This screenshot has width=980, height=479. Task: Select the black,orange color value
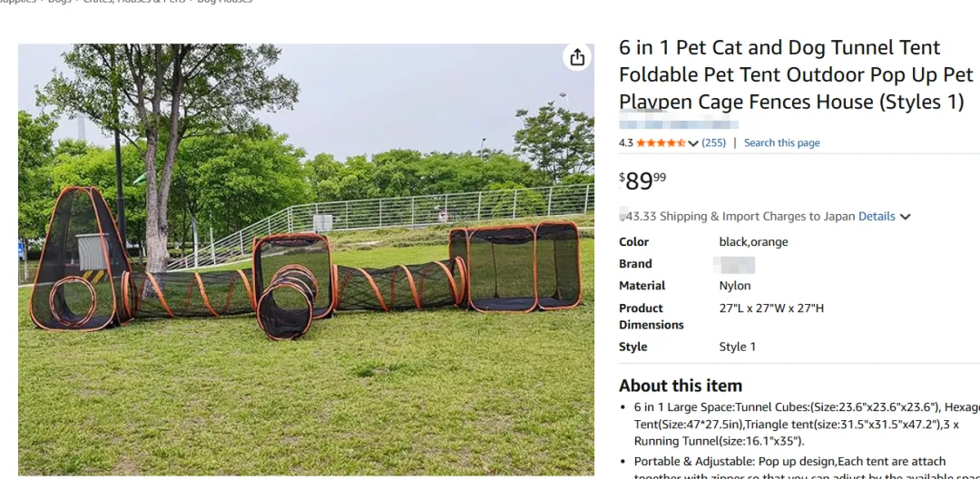(x=753, y=242)
